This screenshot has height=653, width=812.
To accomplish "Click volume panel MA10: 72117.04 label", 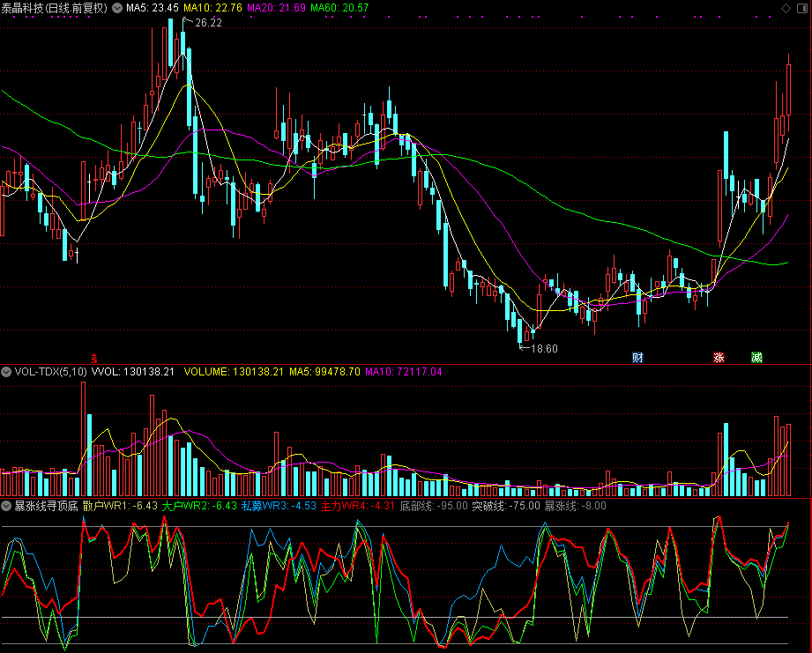I will 404,372.
